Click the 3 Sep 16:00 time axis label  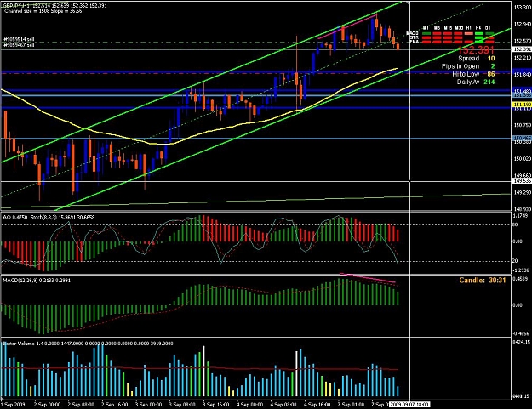coord(215,405)
